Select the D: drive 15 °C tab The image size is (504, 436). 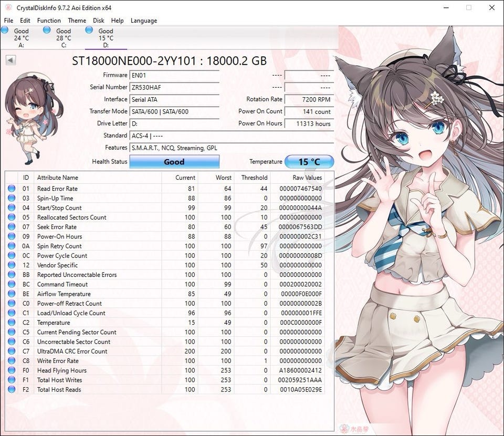click(106, 38)
